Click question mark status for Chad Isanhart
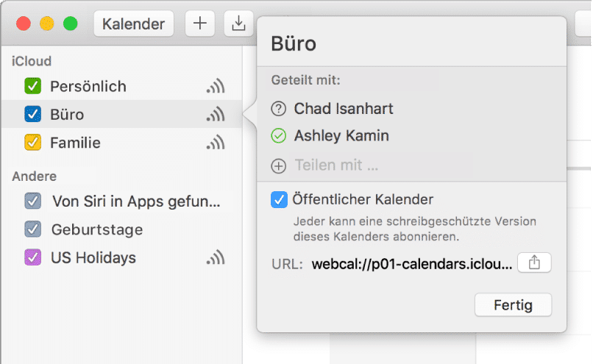593x364 pixels. [279, 109]
